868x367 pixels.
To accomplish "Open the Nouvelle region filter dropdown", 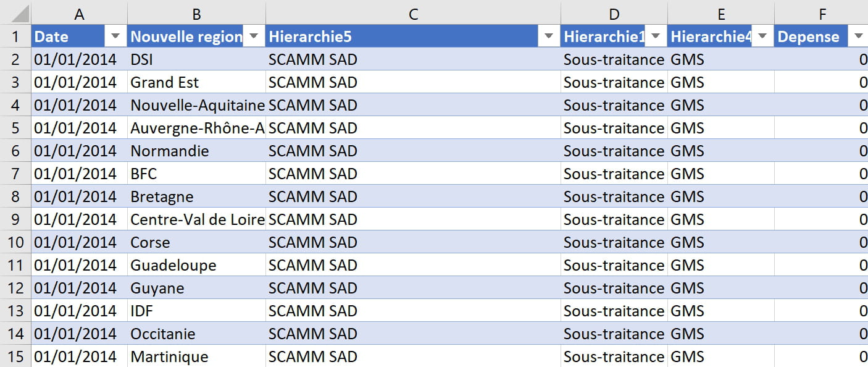I will (254, 37).
